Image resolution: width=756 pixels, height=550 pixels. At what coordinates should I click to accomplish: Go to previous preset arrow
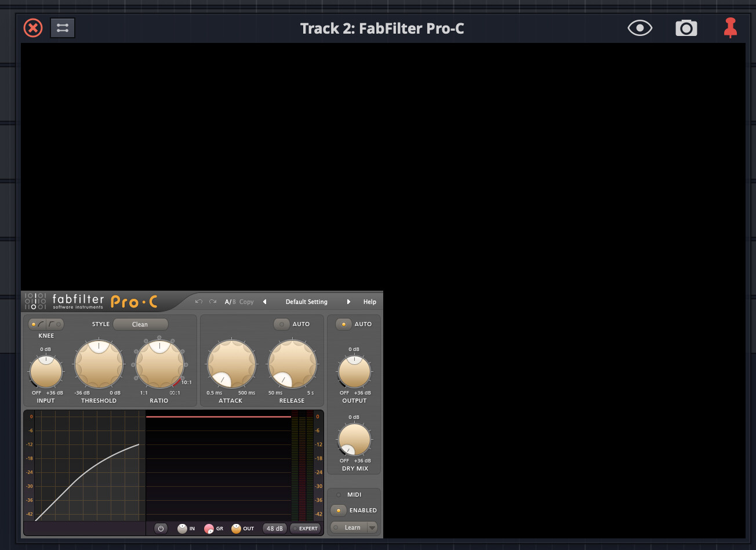click(265, 302)
